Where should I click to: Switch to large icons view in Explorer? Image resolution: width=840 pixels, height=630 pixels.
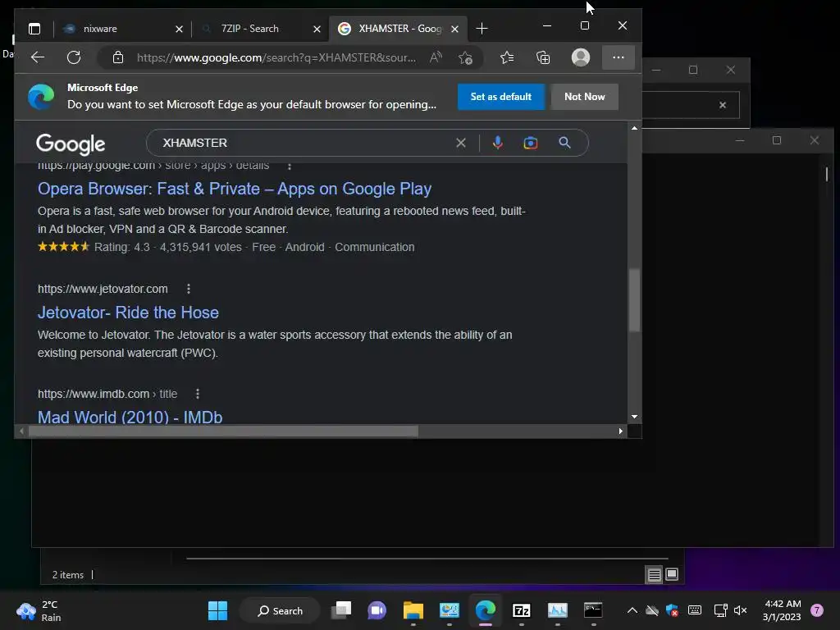(x=671, y=575)
